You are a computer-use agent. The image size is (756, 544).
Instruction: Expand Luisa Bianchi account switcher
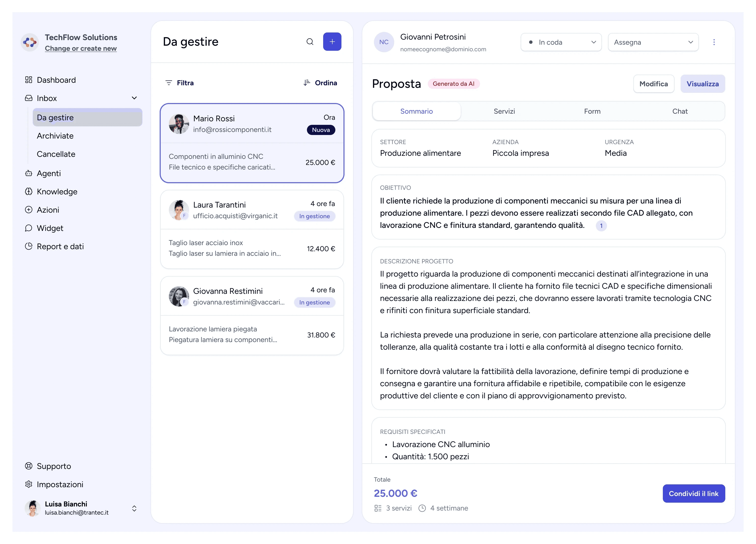134,508
